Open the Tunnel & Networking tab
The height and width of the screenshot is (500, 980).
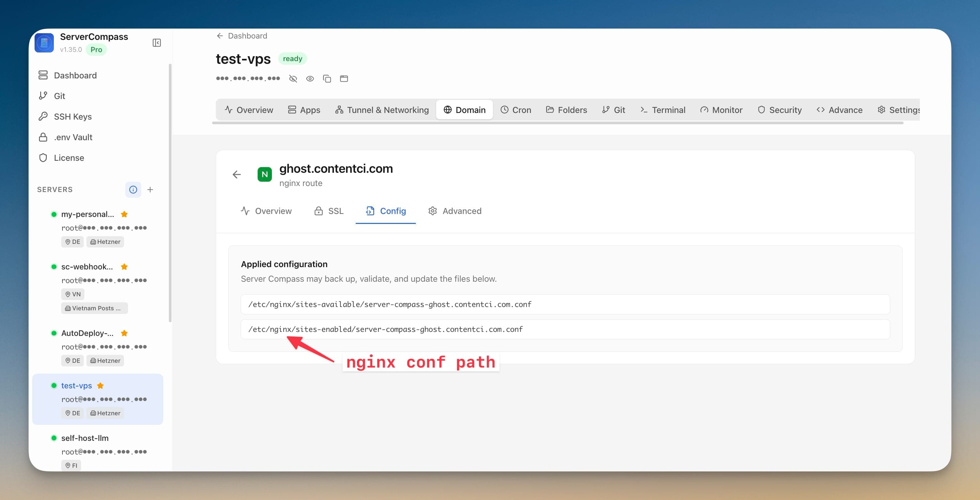pos(382,110)
